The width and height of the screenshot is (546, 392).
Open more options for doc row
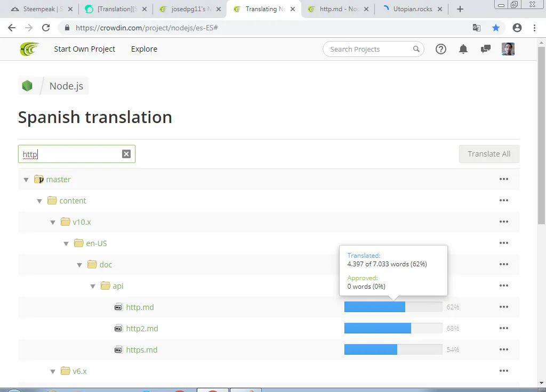[x=503, y=264]
